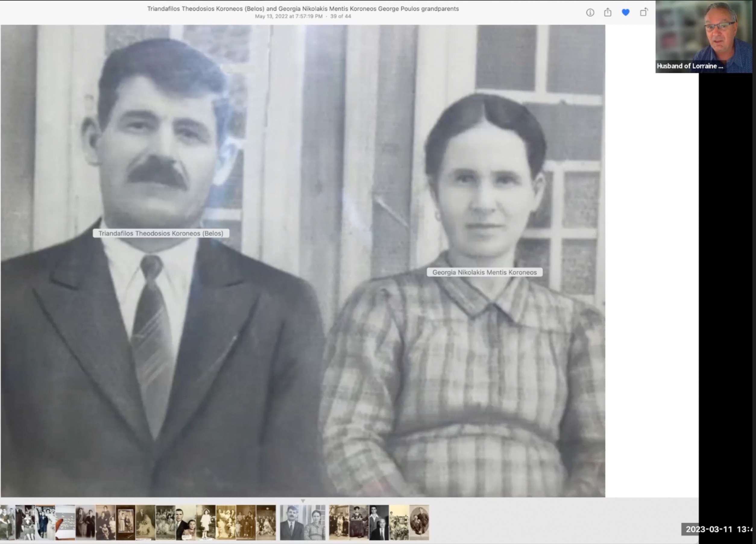Open the photo Info inspector icon
Image resolution: width=756 pixels, height=544 pixels.
(590, 13)
